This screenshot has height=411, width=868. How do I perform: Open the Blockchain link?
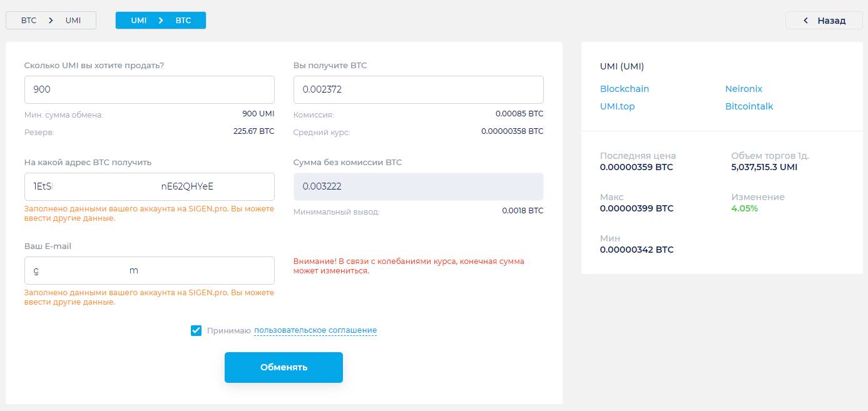pyautogui.click(x=625, y=89)
